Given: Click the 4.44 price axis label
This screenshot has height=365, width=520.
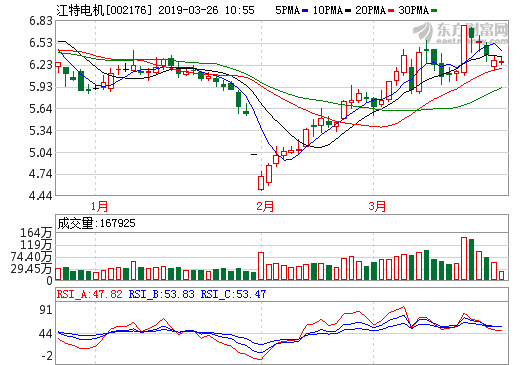Looking at the screenshot, I should [x=41, y=196].
